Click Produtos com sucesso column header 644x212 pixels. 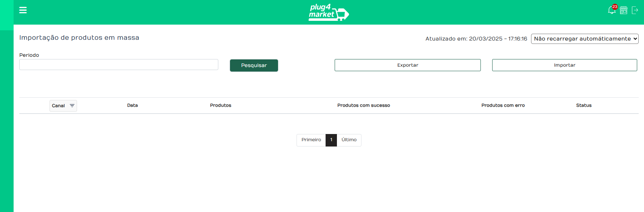(x=364, y=106)
